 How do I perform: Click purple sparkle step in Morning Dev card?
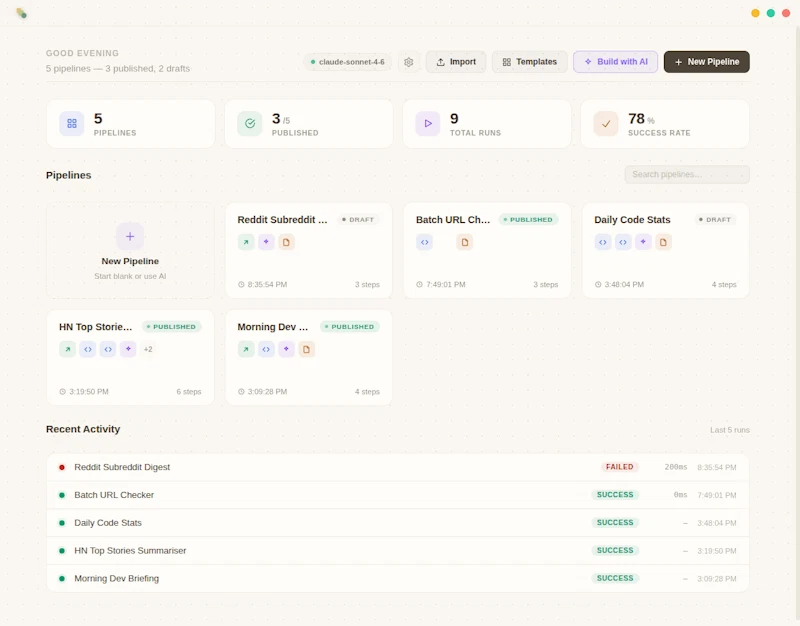click(286, 349)
